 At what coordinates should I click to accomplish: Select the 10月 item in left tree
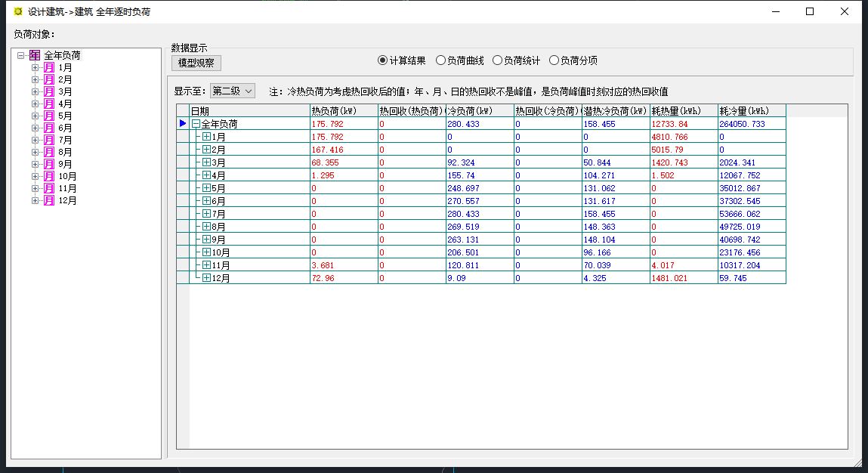click(x=67, y=176)
